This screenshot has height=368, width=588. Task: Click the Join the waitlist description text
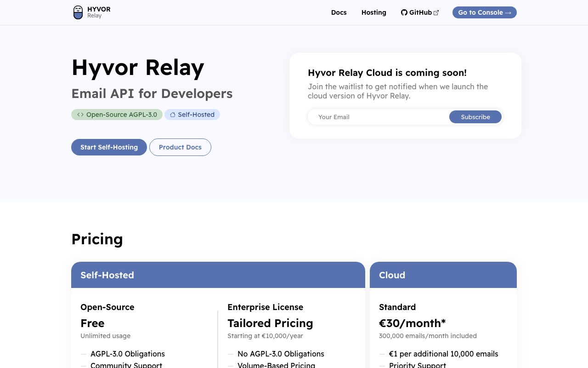pos(398,91)
